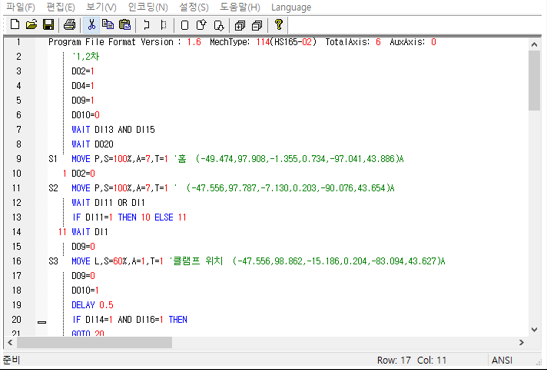Cut selection using the scissors icon
This screenshot has height=370, width=547.
pos(91,25)
